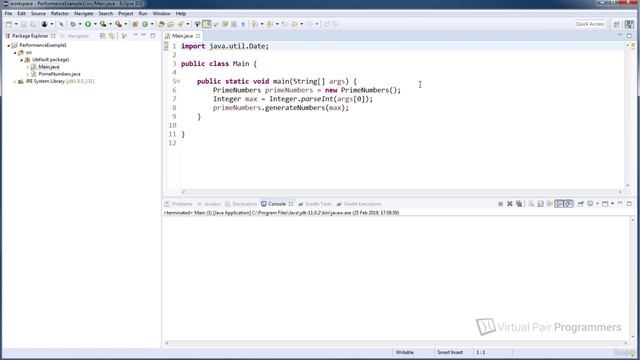Switch to the Gradle Executions tab
The height and width of the screenshot is (360, 640).
(x=359, y=204)
